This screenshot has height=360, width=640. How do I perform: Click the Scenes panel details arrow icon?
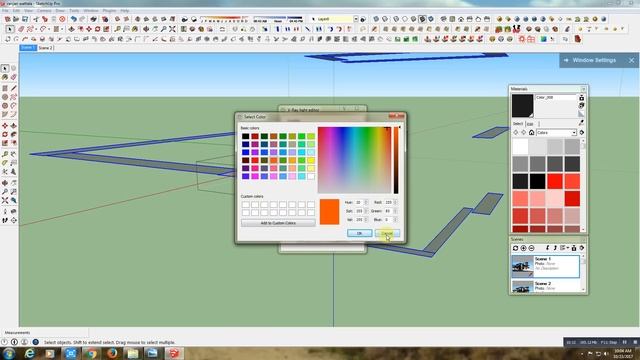pos(582,248)
